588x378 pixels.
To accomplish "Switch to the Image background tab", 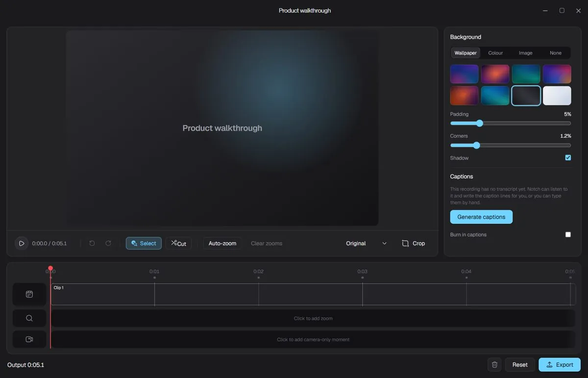I will pos(525,53).
